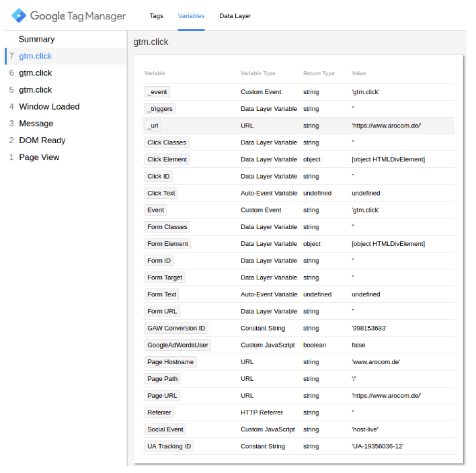This screenshot has width=476, height=473.
Task: Select the Click Element variable label
Action: [167, 159]
